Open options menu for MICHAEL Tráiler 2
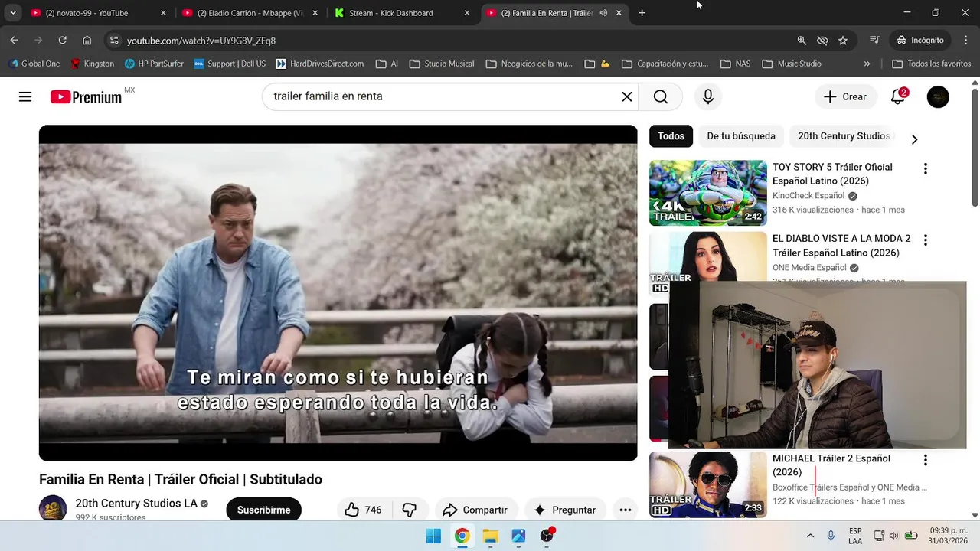This screenshot has width=980, height=551. [x=925, y=460]
